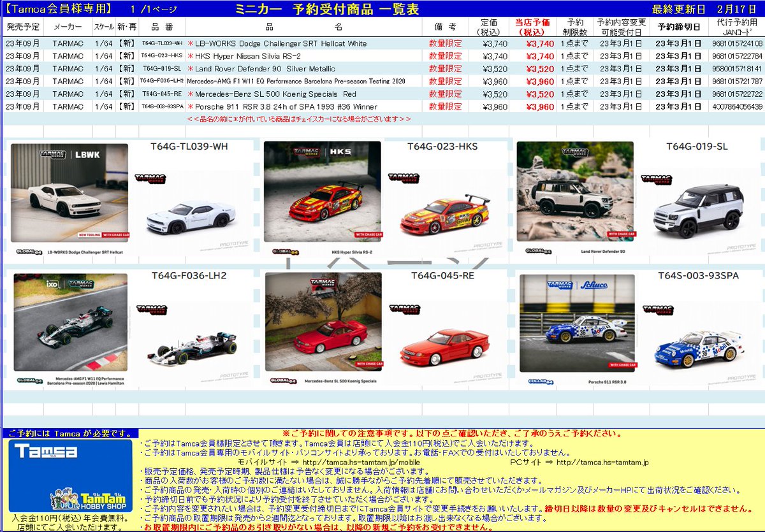Select the GLOBAL64 badge under the SL 500 Koenig

click(x=284, y=381)
